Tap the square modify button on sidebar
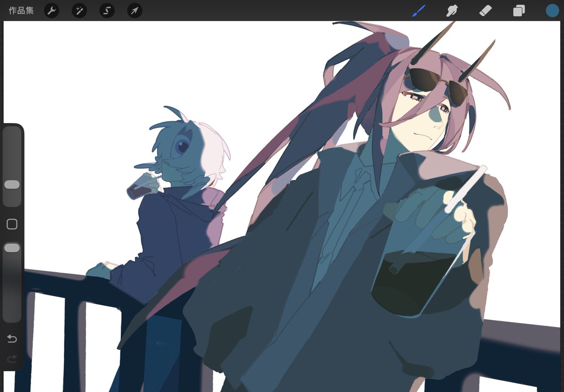 pos(12,224)
